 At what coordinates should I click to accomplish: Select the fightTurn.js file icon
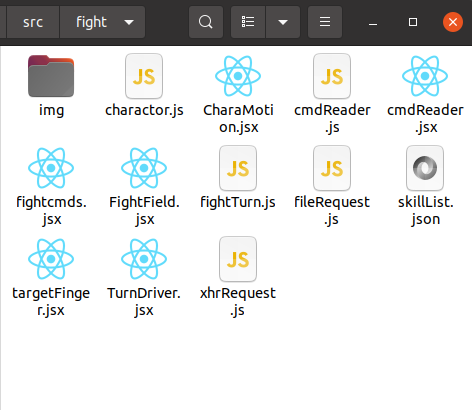[x=238, y=168]
